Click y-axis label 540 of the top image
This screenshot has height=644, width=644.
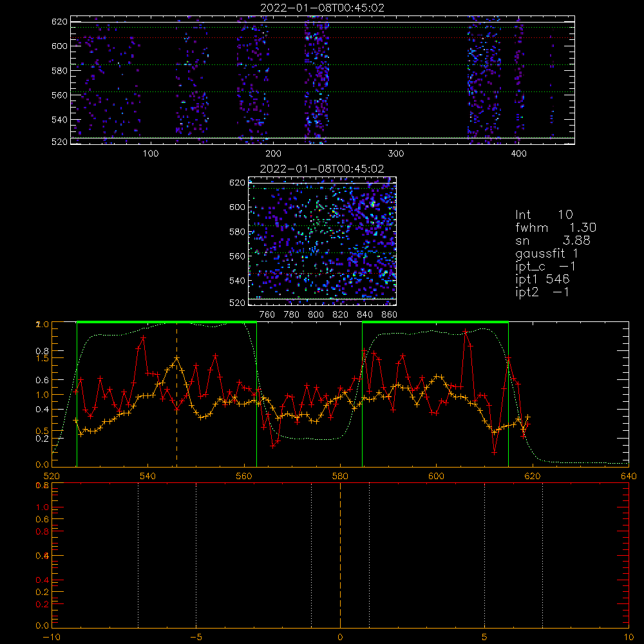tap(59, 120)
